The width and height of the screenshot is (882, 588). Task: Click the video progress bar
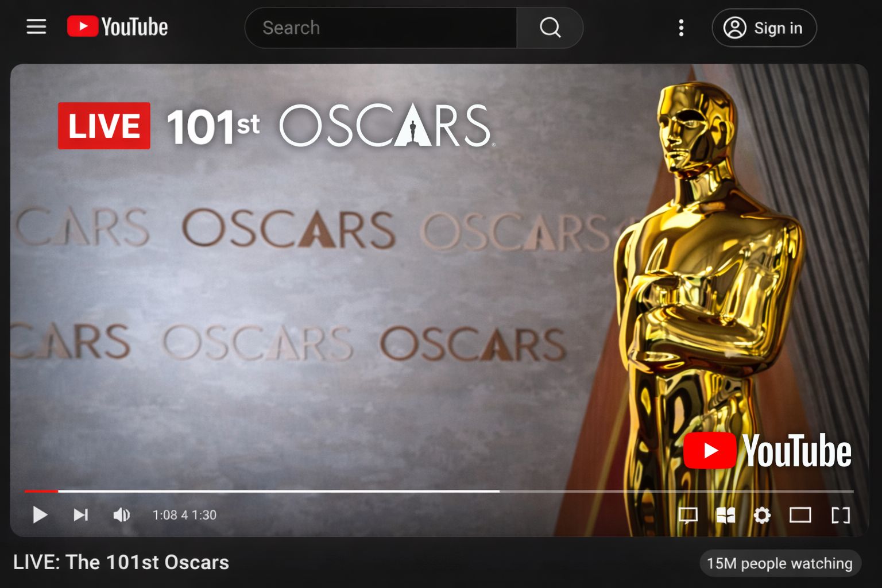[x=439, y=491]
